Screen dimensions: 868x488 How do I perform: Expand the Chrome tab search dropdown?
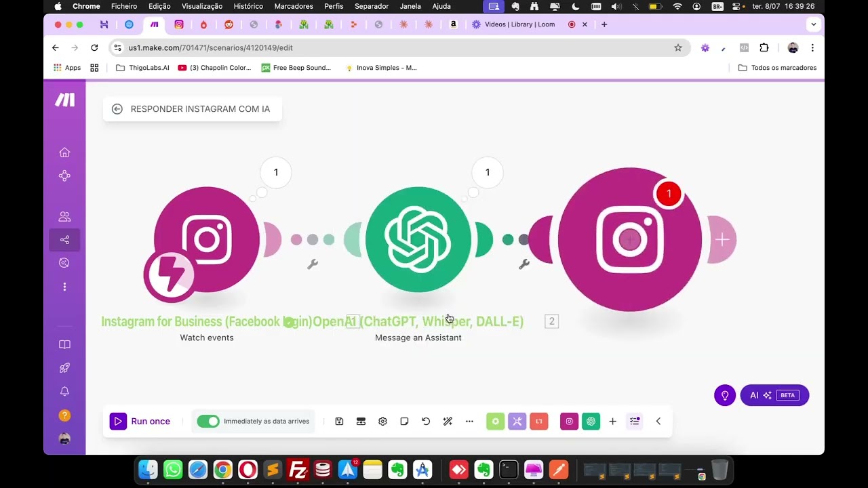tap(813, 24)
